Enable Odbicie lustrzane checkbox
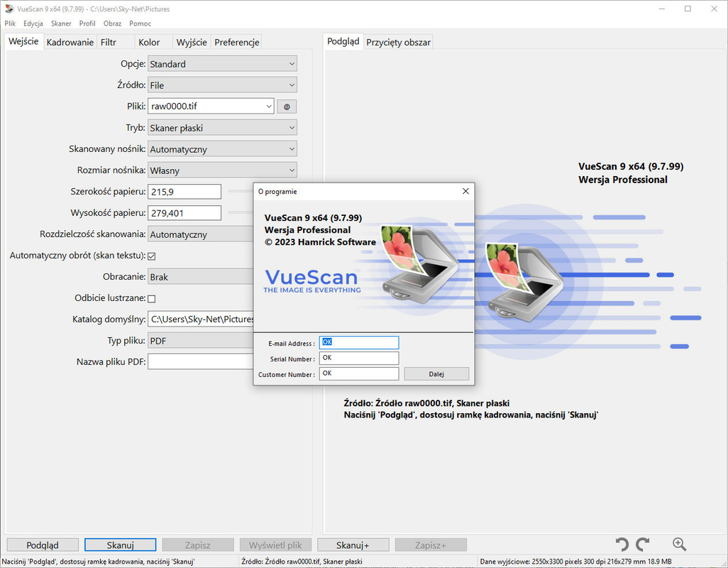The image size is (728, 568). point(151,299)
